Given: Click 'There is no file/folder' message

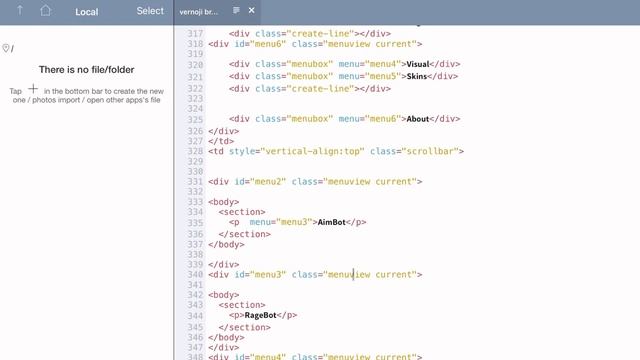Looking at the screenshot, I should (87, 70).
